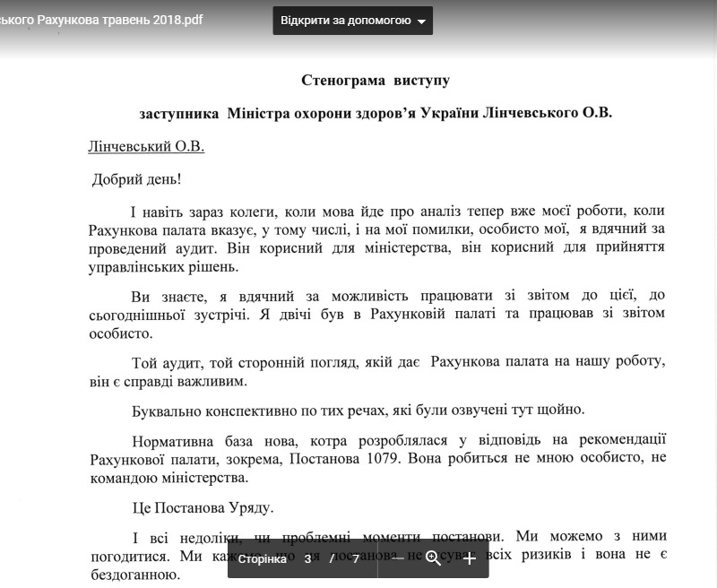Click the total page count 7

pos(355,558)
